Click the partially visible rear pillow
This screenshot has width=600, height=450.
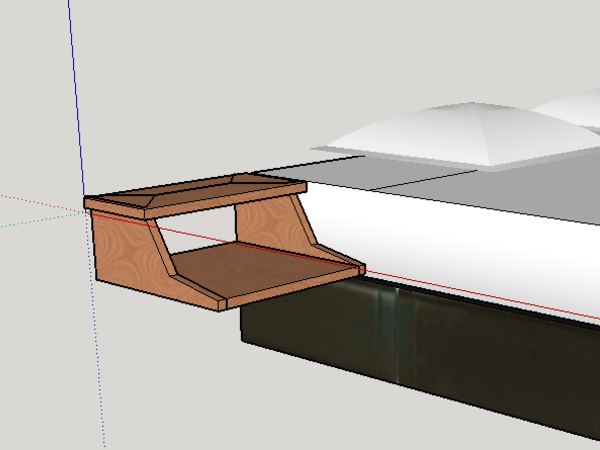click(570, 105)
